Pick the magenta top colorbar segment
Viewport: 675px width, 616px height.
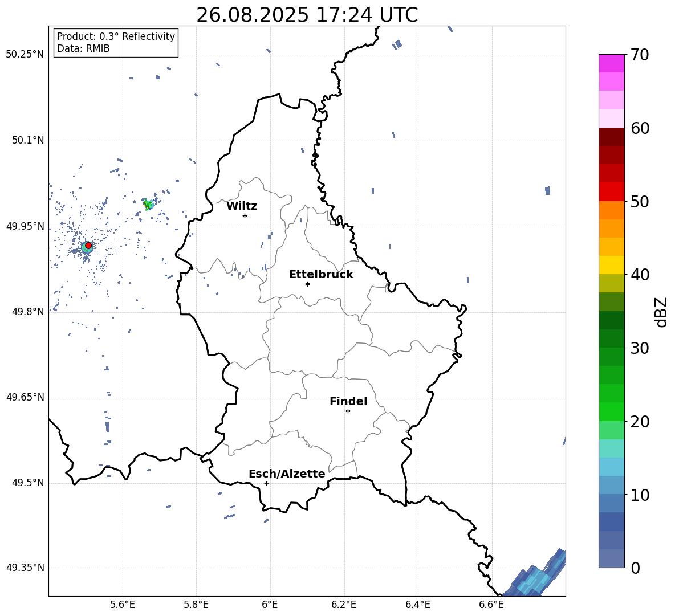[x=611, y=64]
